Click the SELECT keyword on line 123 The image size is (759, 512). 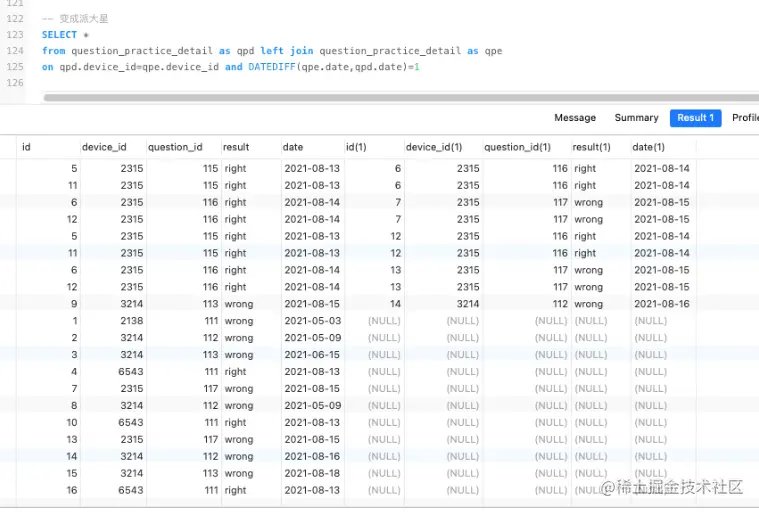[59, 35]
